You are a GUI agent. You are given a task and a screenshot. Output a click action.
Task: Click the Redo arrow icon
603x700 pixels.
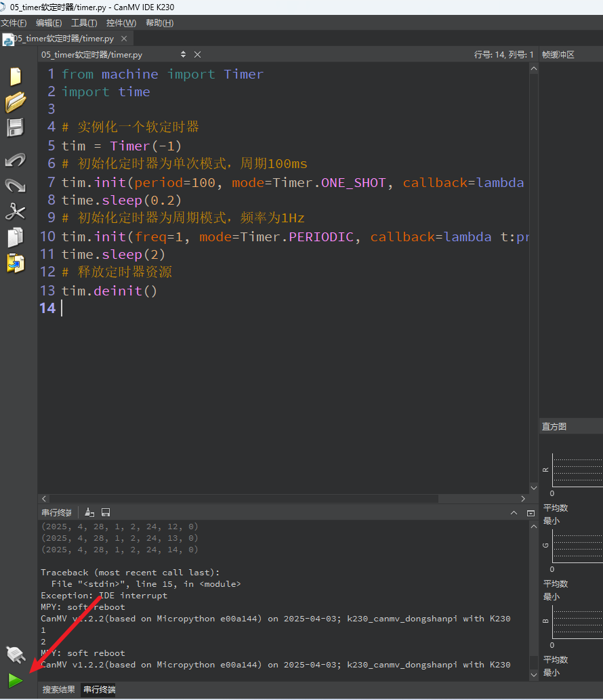click(x=16, y=185)
